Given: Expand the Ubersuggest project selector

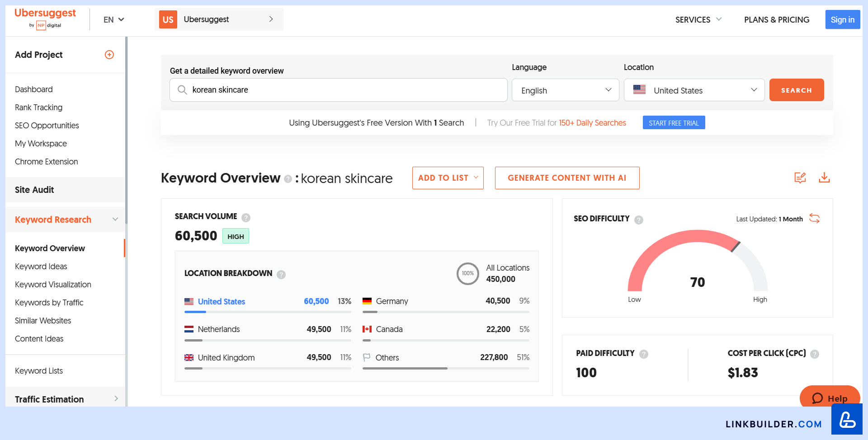Looking at the screenshot, I should (x=219, y=19).
